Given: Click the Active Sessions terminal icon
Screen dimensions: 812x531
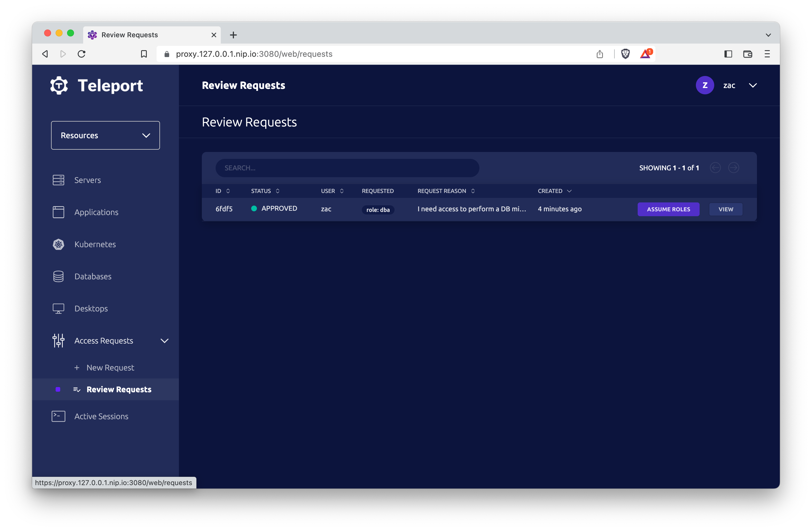Looking at the screenshot, I should (x=58, y=416).
